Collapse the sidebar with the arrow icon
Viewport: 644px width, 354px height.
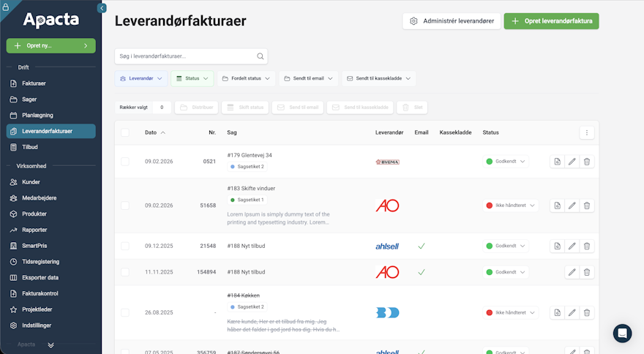coord(102,8)
